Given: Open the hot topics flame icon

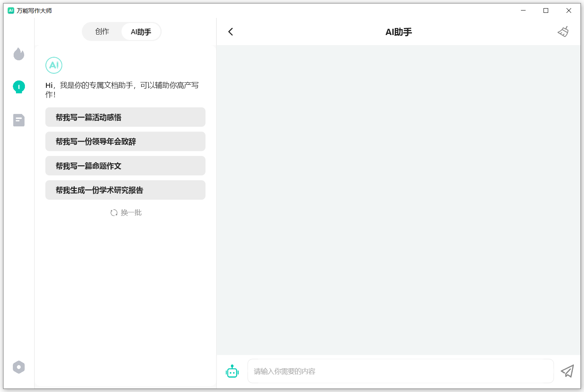Looking at the screenshot, I should tap(19, 54).
